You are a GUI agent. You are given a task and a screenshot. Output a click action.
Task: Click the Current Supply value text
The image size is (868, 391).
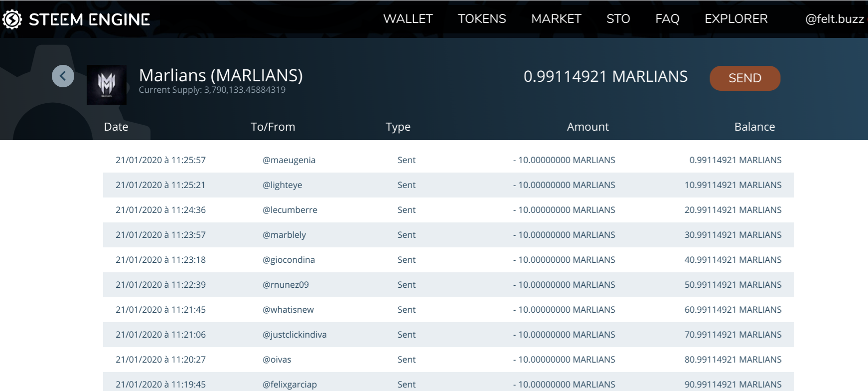pyautogui.click(x=212, y=90)
